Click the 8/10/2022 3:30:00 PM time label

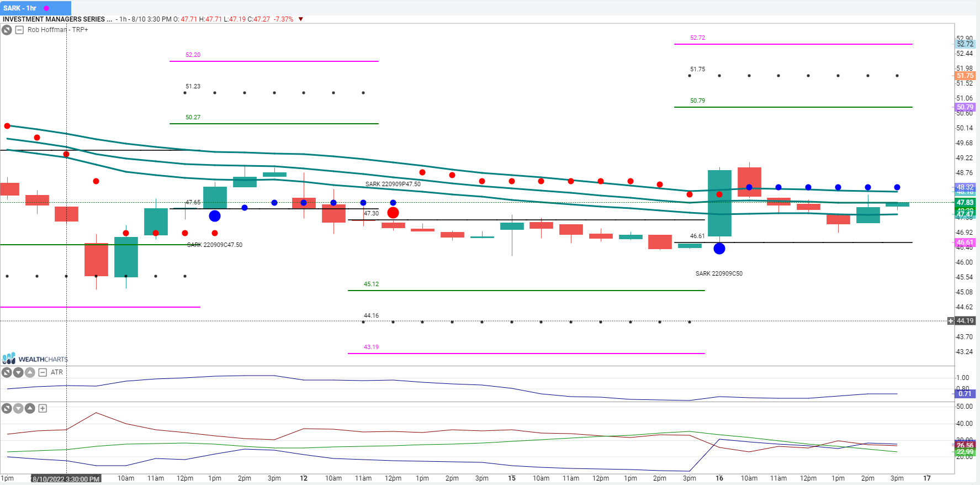[66, 479]
